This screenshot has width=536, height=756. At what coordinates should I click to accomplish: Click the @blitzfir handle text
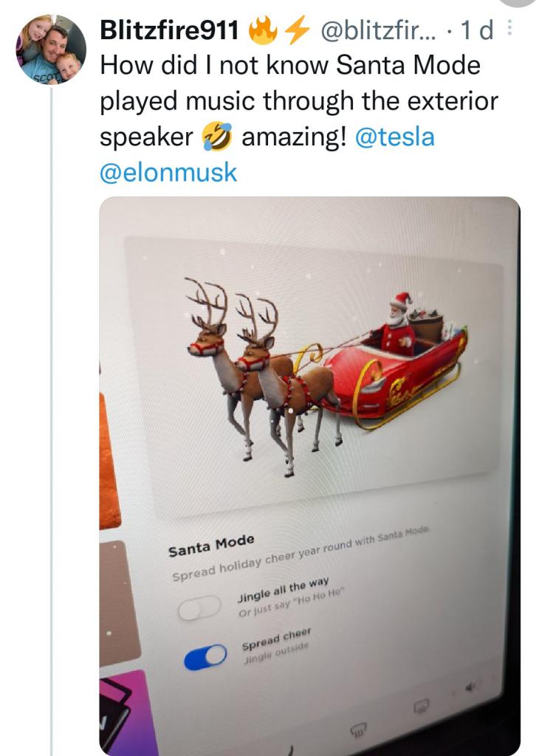(378, 30)
